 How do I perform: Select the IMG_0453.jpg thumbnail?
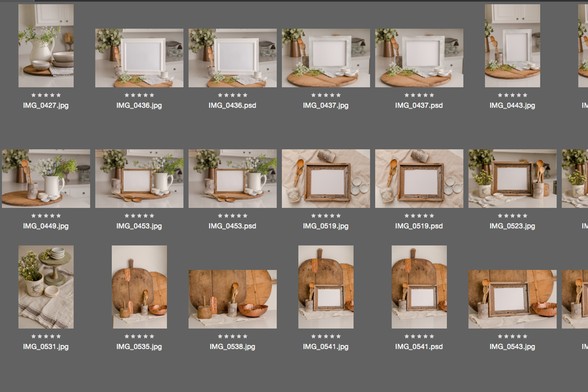[x=139, y=178]
